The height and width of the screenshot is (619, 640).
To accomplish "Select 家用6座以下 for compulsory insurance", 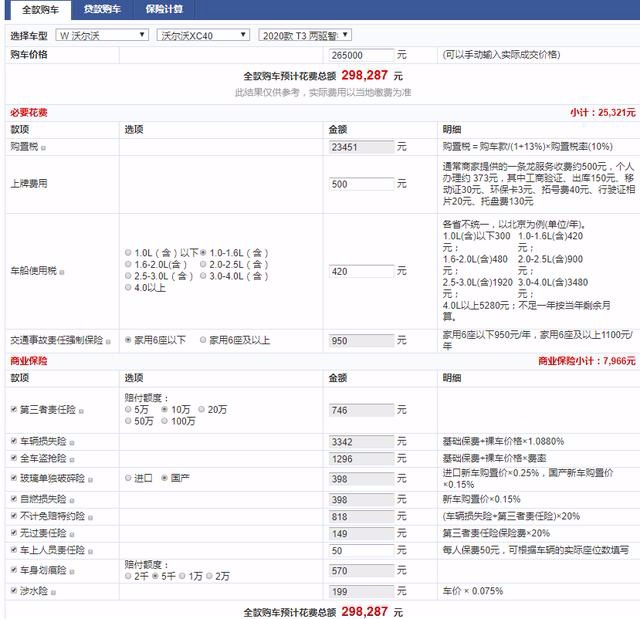I will pyautogui.click(x=128, y=340).
